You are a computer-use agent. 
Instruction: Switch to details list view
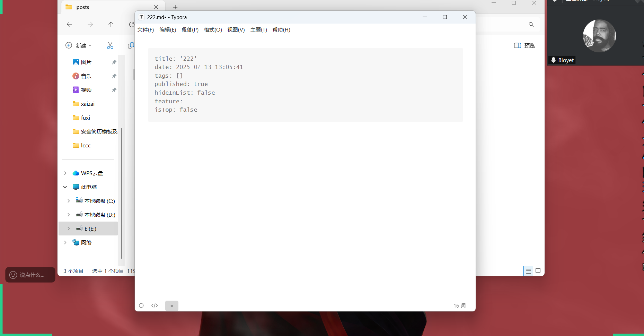(x=528, y=271)
